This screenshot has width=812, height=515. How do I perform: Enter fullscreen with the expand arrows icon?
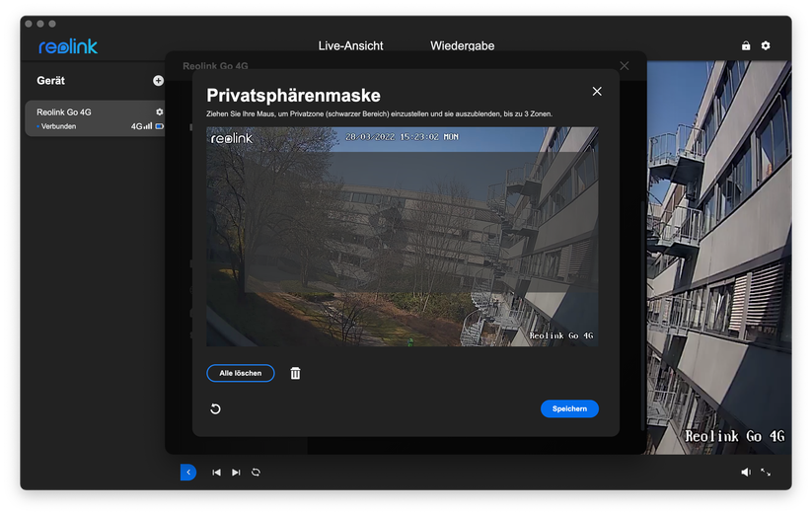[x=766, y=473]
